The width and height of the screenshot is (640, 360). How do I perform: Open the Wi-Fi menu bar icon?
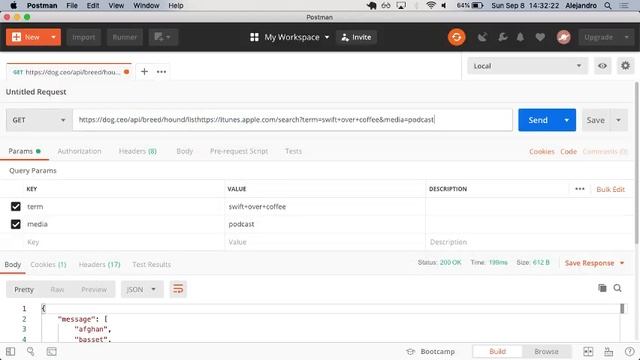(x=431, y=5)
